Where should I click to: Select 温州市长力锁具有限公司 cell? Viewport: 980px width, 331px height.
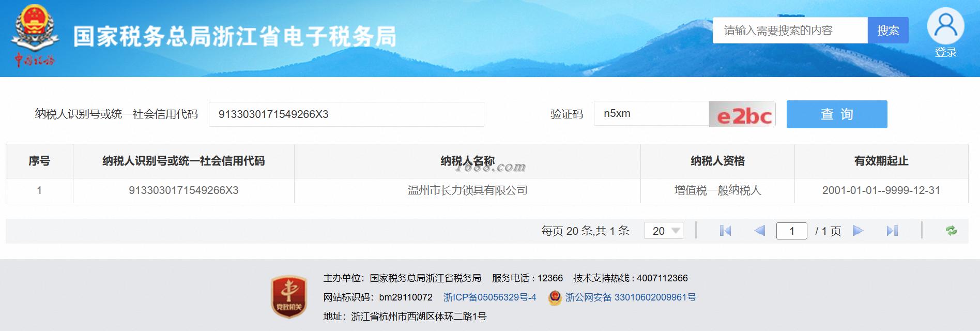467,190
